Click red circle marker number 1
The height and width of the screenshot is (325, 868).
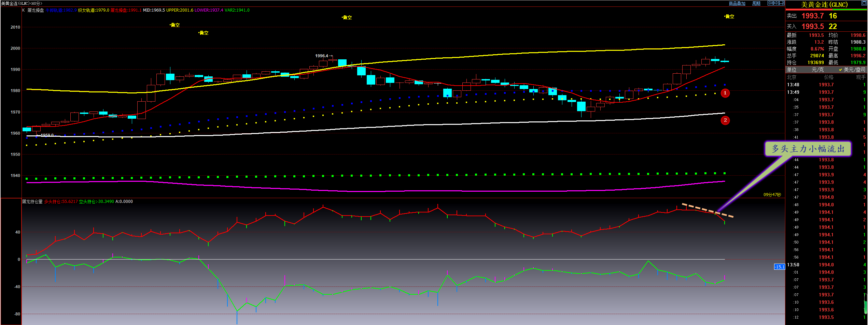coord(725,93)
